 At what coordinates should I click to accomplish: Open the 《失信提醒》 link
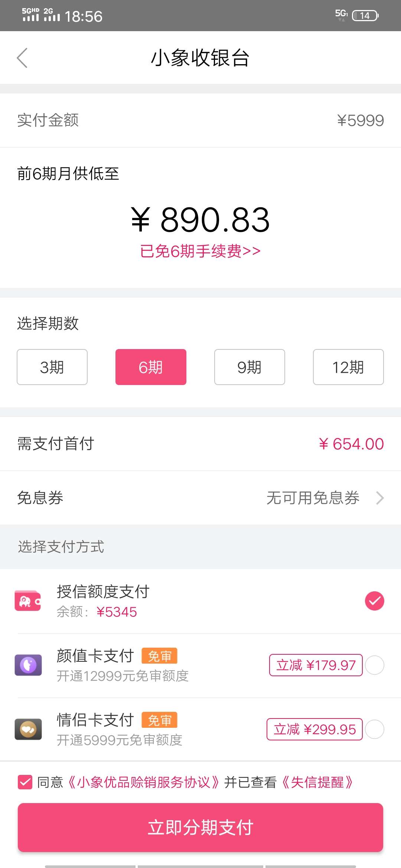click(x=317, y=782)
